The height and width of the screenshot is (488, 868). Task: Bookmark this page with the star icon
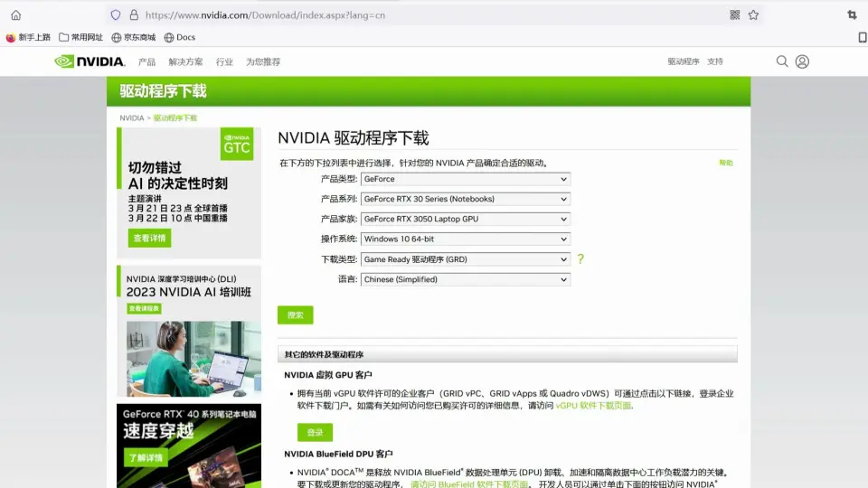[753, 15]
